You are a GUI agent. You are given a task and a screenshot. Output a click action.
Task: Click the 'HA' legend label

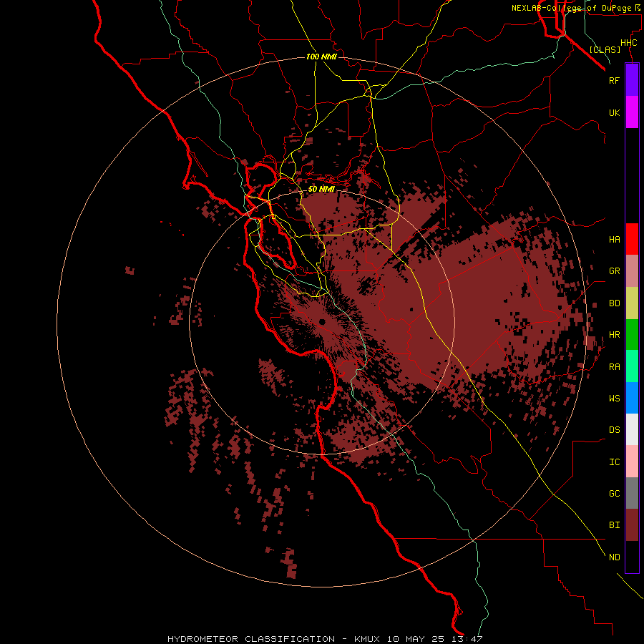(614, 240)
